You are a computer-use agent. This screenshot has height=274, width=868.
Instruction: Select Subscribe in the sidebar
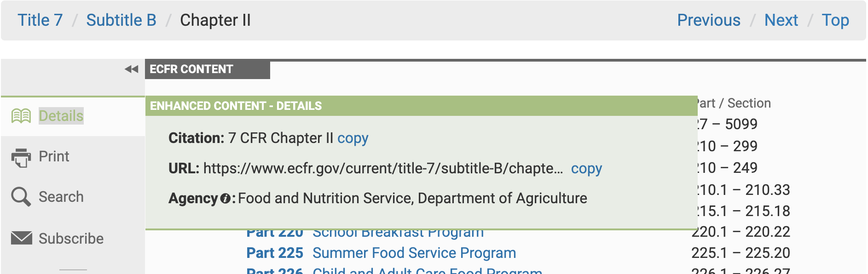point(71,239)
